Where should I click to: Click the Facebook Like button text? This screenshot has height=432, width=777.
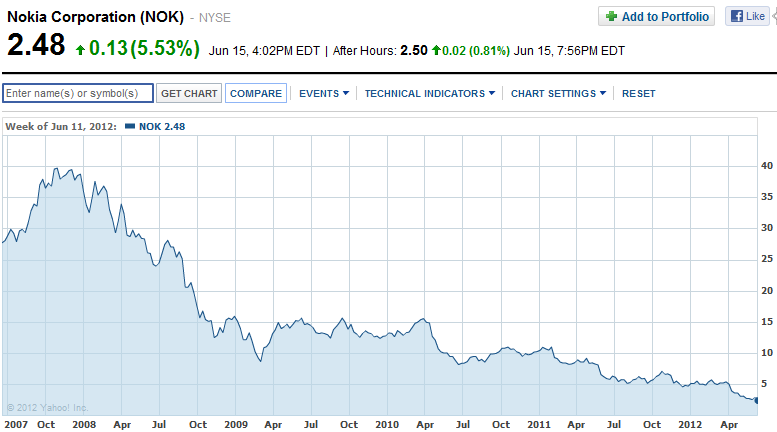(755, 16)
